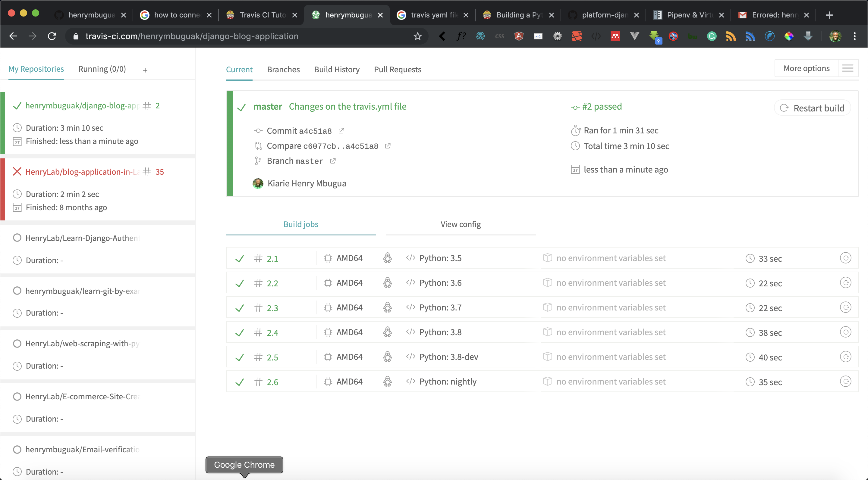Click the Chrome profile avatar
Screen dimensions: 868x480
pos(835,36)
